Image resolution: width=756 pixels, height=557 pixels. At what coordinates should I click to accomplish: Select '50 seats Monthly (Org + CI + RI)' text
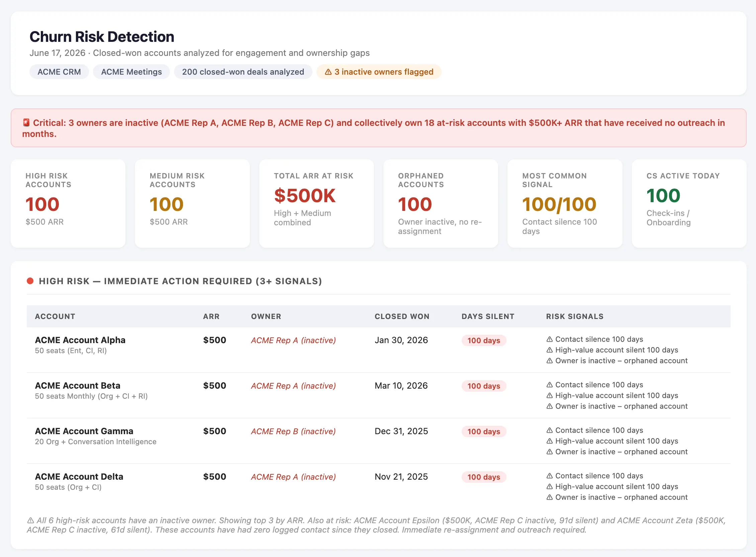tap(91, 396)
